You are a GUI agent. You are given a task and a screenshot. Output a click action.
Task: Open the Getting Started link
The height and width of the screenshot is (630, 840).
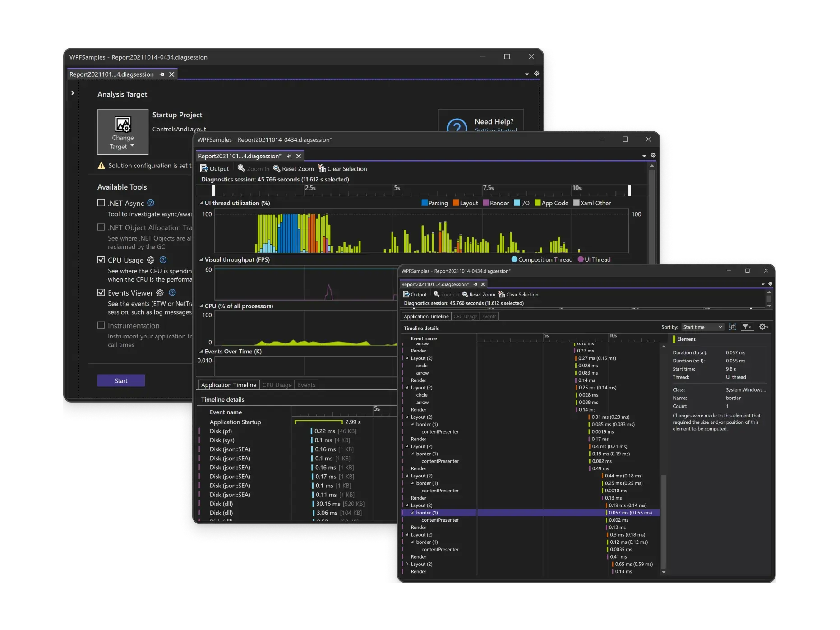pos(495,130)
